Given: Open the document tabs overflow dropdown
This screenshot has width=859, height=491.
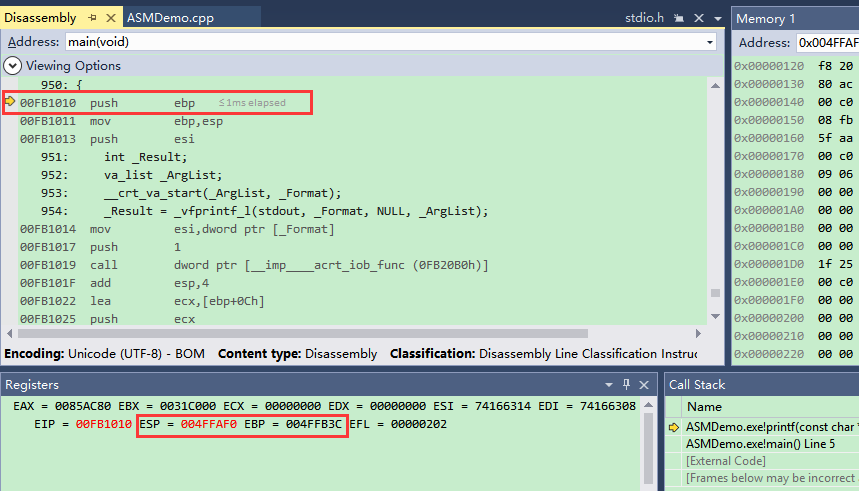Looking at the screenshot, I should pos(717,18).
